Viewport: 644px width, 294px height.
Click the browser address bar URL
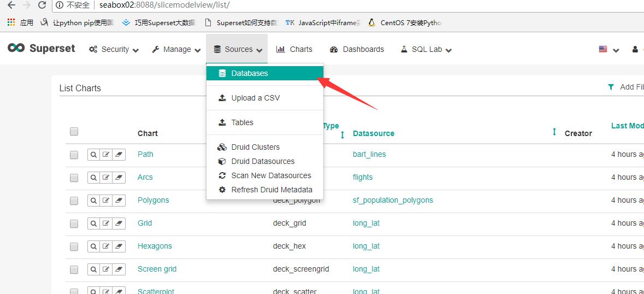164,5
